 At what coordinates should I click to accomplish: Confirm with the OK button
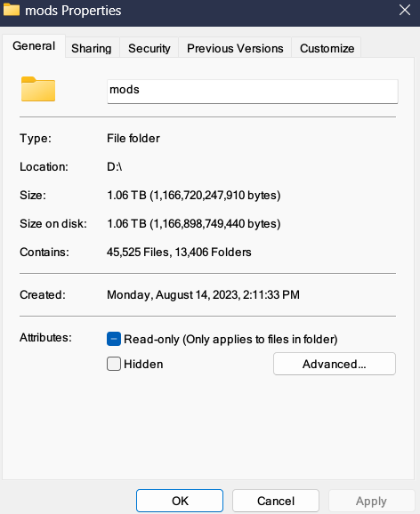(x=180, y=501)
